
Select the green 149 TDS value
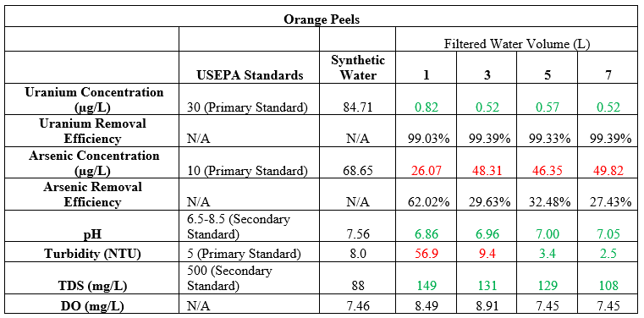coord(427,286)
